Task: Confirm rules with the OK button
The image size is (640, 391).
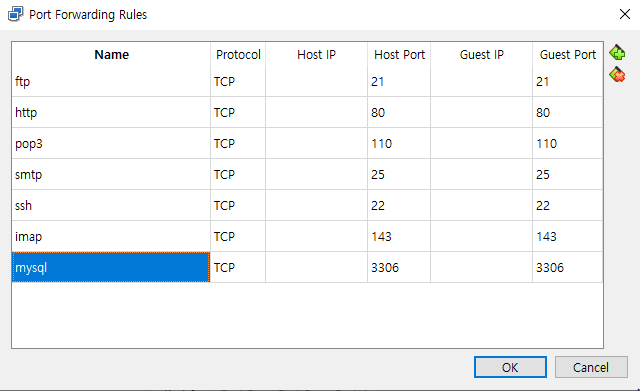Action: [x=510, y=367]
